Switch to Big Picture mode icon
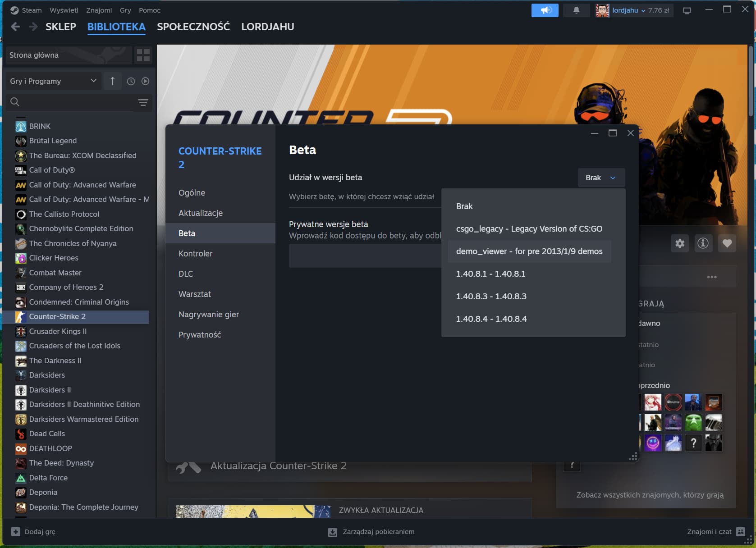The height and width of the screenshot is (548, 756). point(687,10)
